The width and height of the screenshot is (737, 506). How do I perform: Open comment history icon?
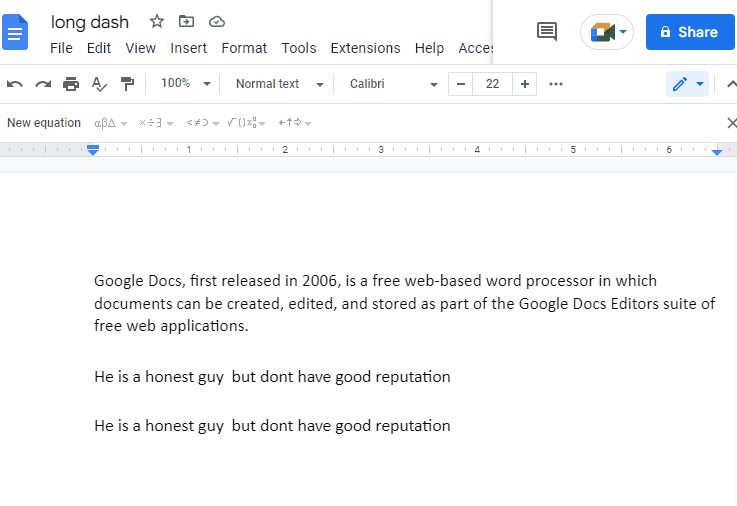coord(547,32)
